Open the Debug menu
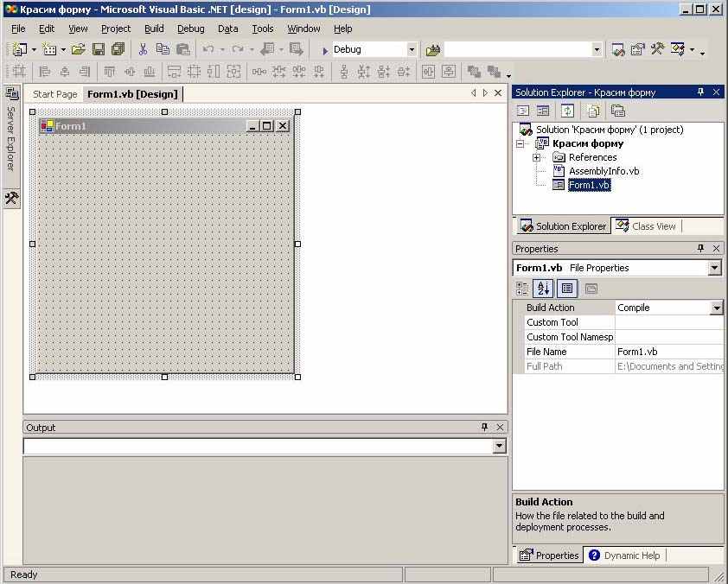Screen dimensions: 728x584 click(190, 29)
